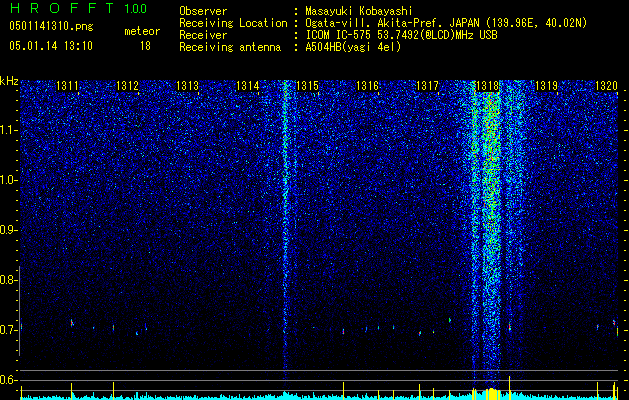Click the 1318 time marker
Screen dimensions: 629x400
pyautogui.click(x=487, y=85)
